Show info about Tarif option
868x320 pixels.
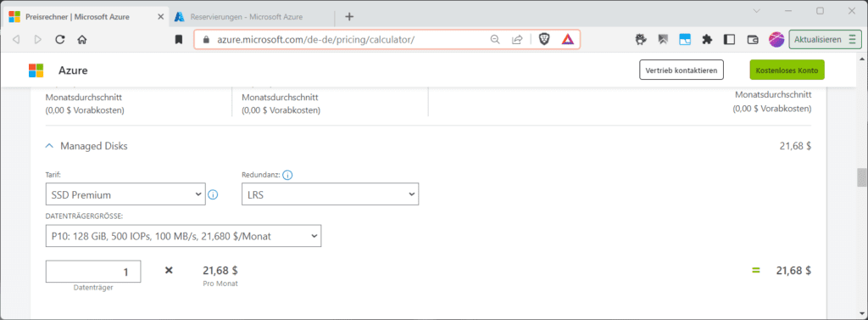point(213,194)
